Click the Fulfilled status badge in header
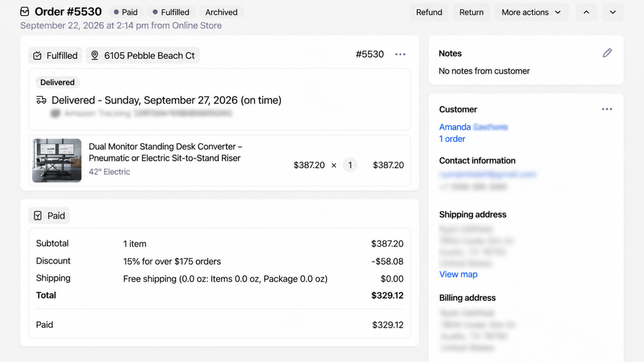Image resolution: width=644 pixels, height=362 pixels. [x=171, y=12]
